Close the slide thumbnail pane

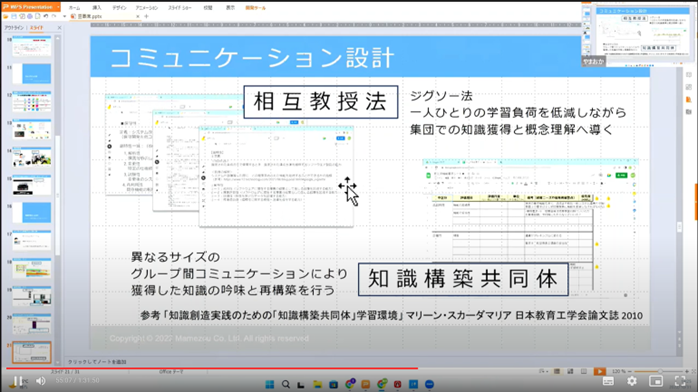(60, 28)
